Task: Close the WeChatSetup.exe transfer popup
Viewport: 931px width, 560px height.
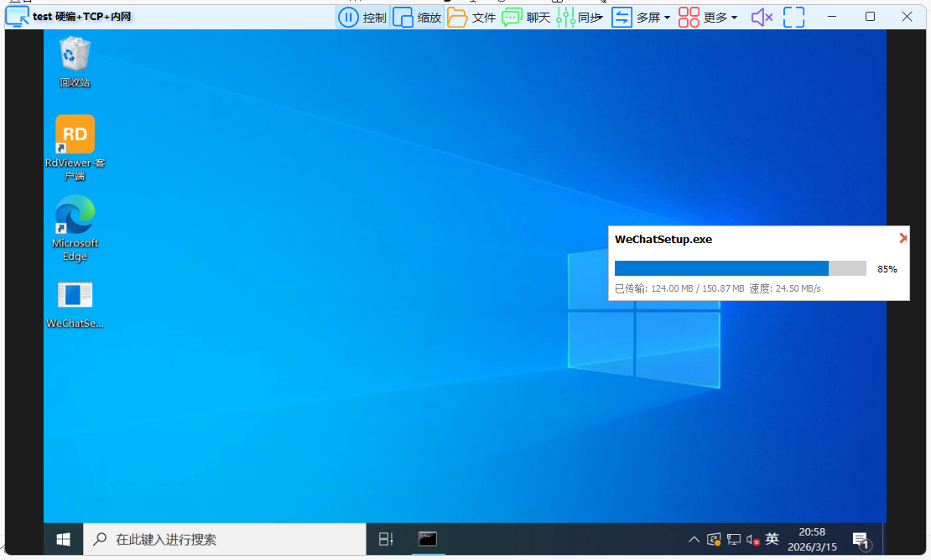Action: coord(902,238)
